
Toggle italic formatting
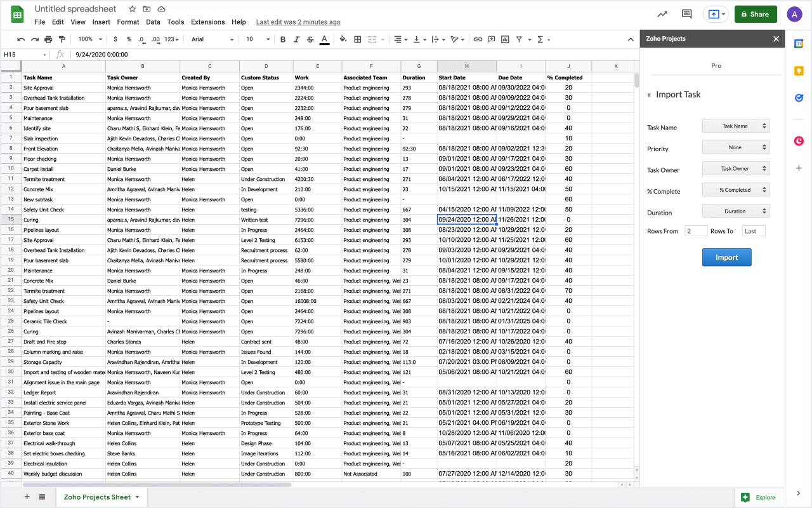pos(297,39)
